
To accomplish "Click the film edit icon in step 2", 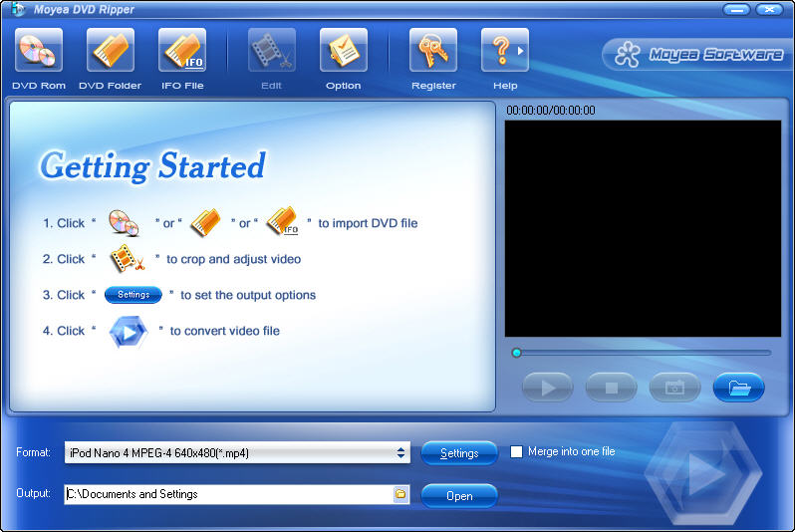I will [127, 258].
